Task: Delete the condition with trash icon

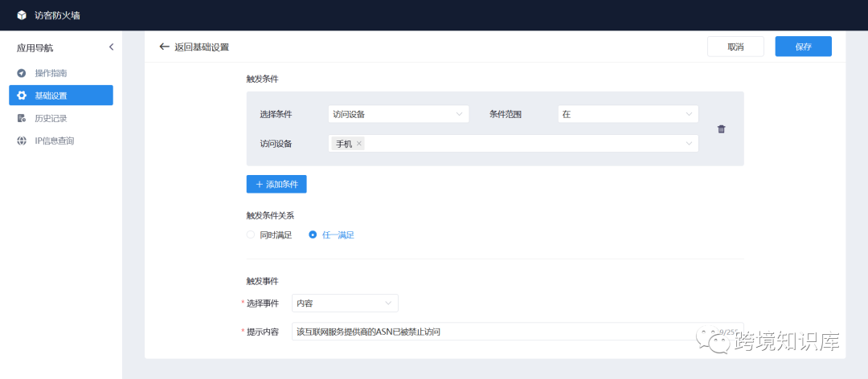Action: (x=721, y=129)
